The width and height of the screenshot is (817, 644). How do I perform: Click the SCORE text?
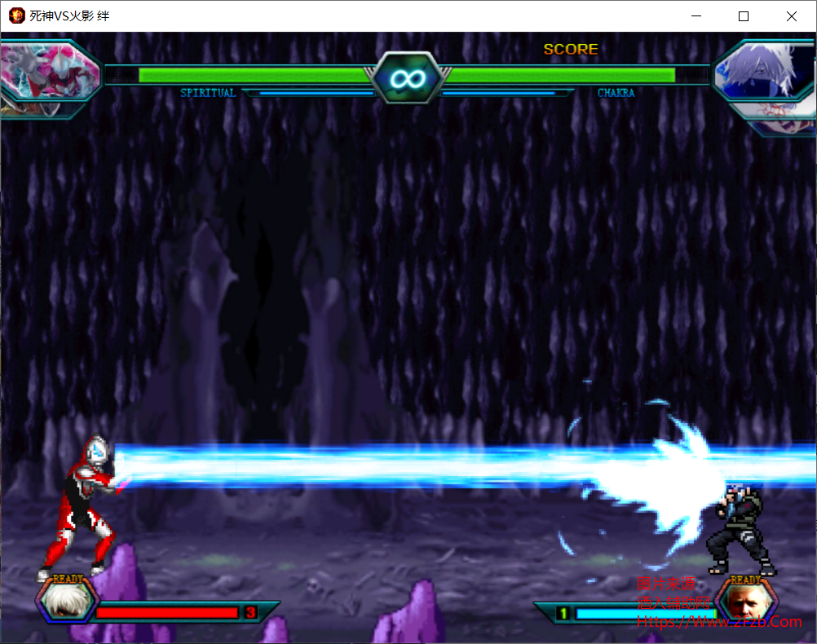(x=571, y=49)
